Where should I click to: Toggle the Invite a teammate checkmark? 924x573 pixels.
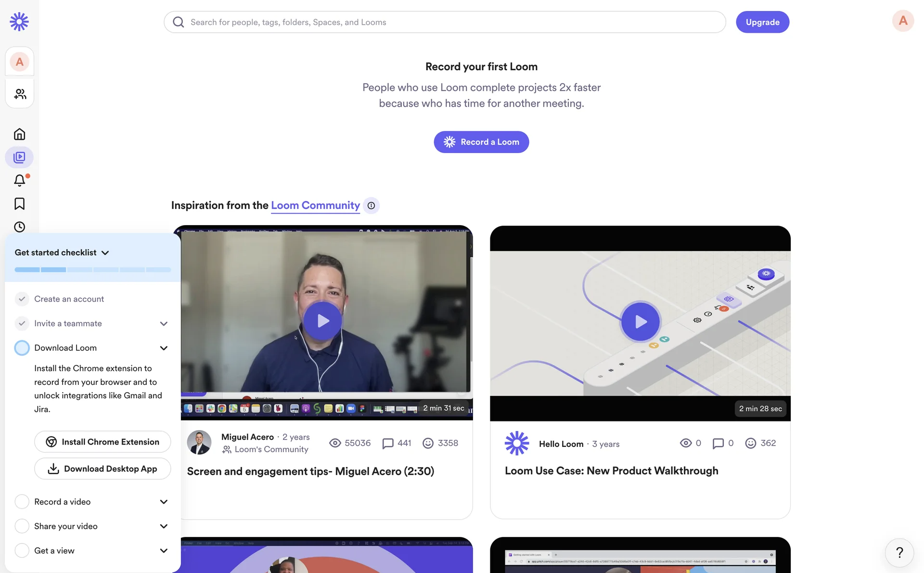[x=22, y=323]
